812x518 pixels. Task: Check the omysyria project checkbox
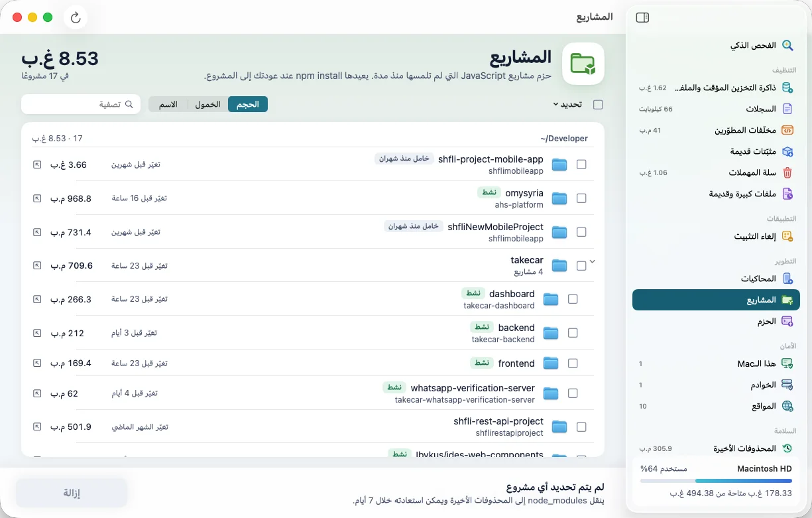point(581,198)
